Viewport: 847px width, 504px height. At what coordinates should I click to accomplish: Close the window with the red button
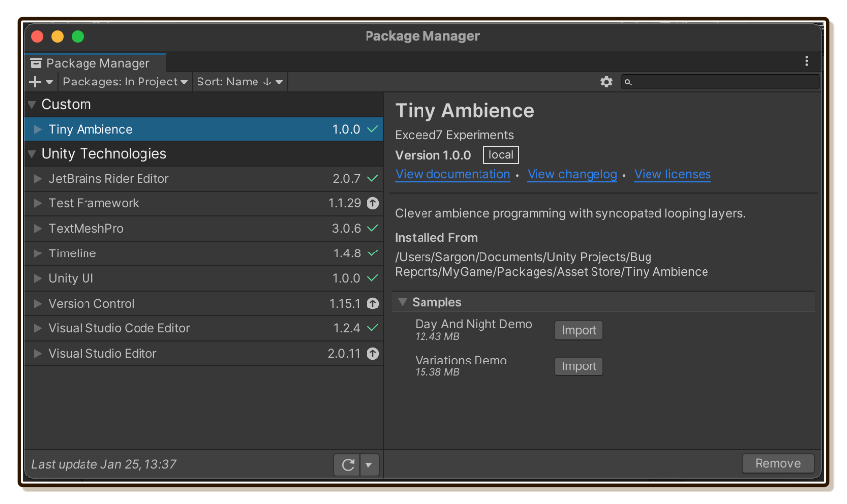(37, 36)
